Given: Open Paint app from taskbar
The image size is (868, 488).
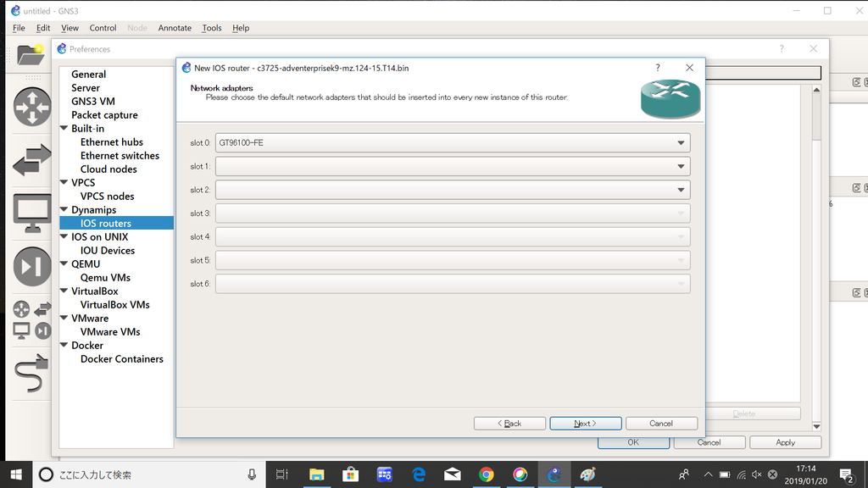Looking at the screenshot, I should [588, 474].
